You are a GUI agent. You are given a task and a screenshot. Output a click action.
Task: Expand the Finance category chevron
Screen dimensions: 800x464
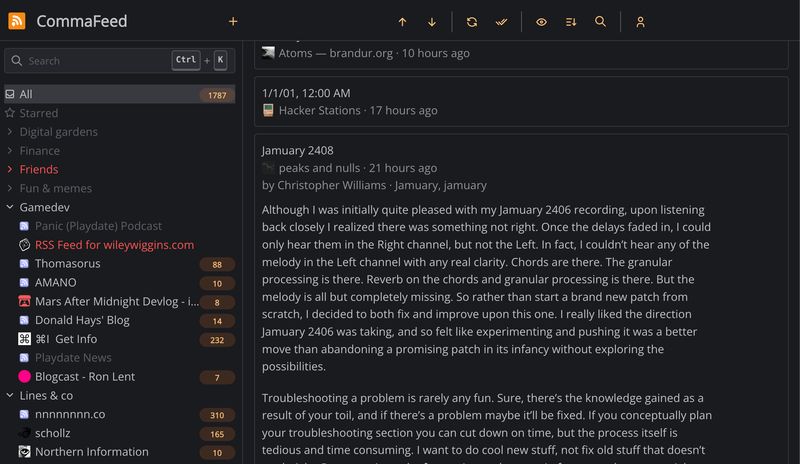(x=10, y=151)
